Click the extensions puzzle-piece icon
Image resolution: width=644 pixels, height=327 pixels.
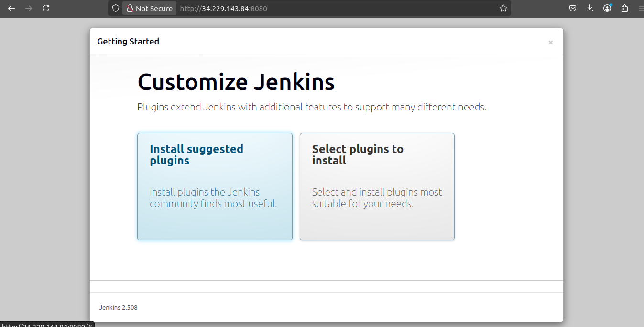tap(624, 8)
